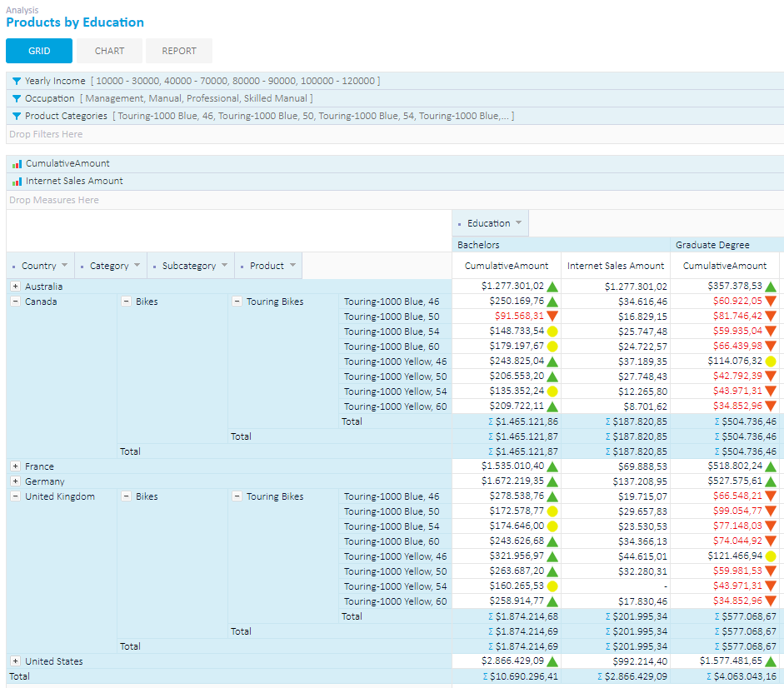The height and width of the screenshot is (688, 784).
Task: Expand the United States row
Action: click(x=14, y=661)
